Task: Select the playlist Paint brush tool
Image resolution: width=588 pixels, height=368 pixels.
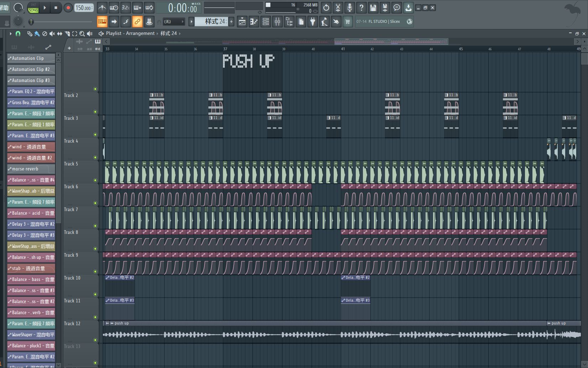Action: pos(37,34)
